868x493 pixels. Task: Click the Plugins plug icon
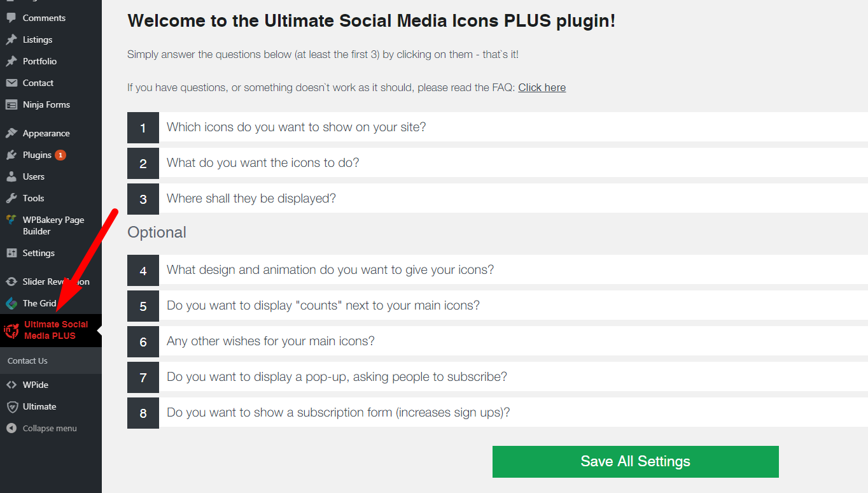[x=11, y=155]
